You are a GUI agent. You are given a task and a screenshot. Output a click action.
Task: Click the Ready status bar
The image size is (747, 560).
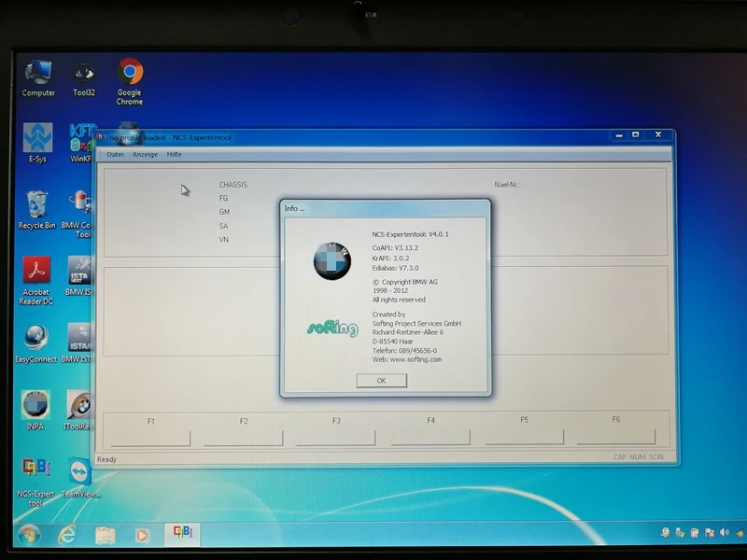pyautogui.click(x=106, y=459)
